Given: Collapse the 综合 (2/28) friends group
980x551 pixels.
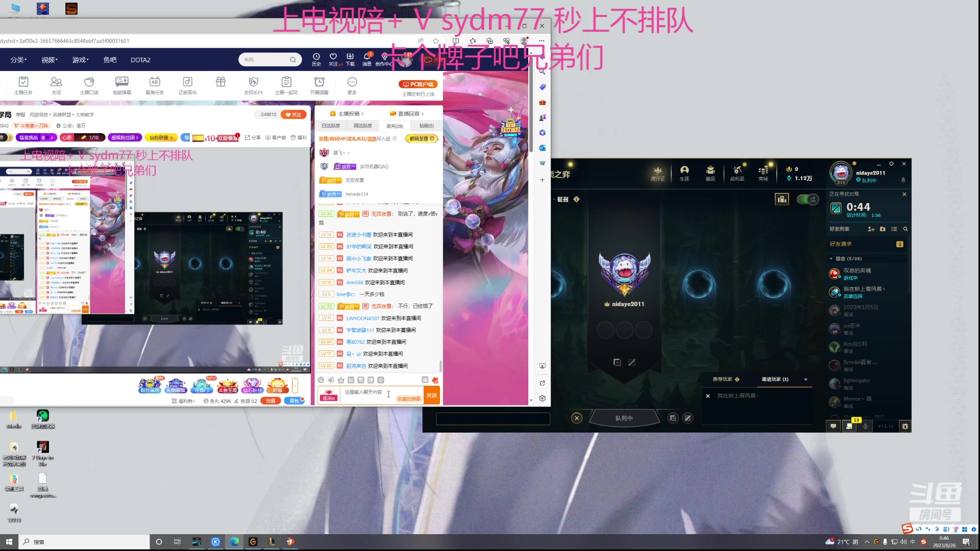Looking at the screenshot, I should point(831,259).
